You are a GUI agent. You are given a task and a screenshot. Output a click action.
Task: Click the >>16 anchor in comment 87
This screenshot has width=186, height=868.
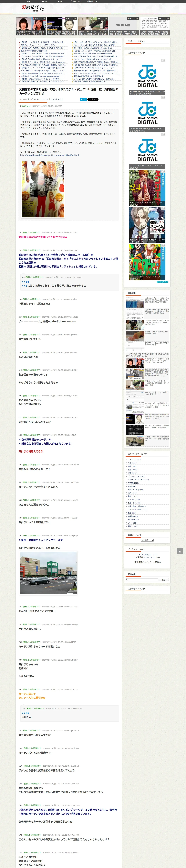[x=25, y=282]
